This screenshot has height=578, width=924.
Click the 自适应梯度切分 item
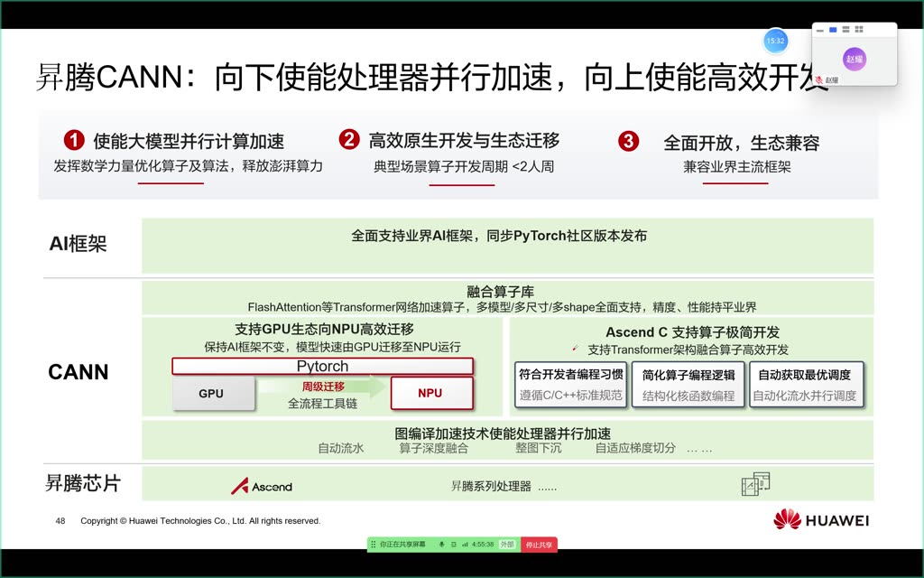(x=635, y=448)
